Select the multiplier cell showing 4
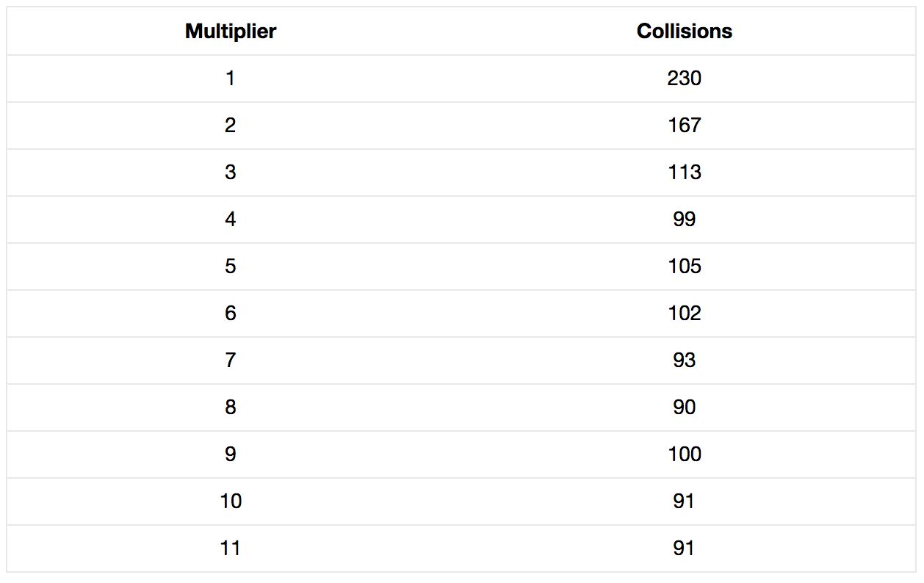 point(231,220)
